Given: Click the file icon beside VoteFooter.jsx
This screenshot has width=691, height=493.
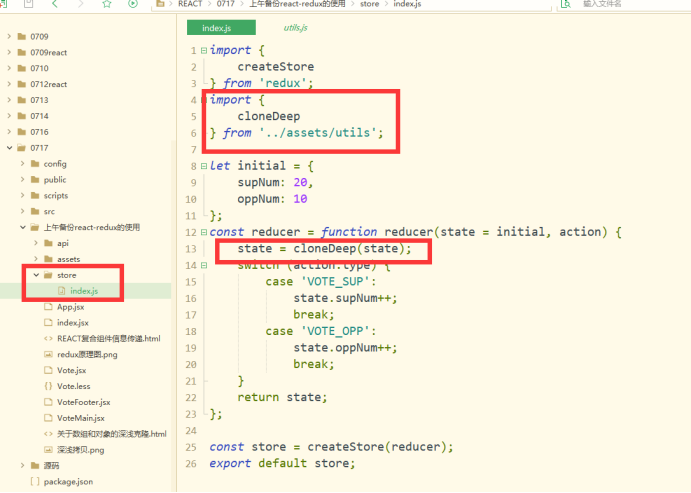Looking at the screenshot, I should [x=48, y=402].
